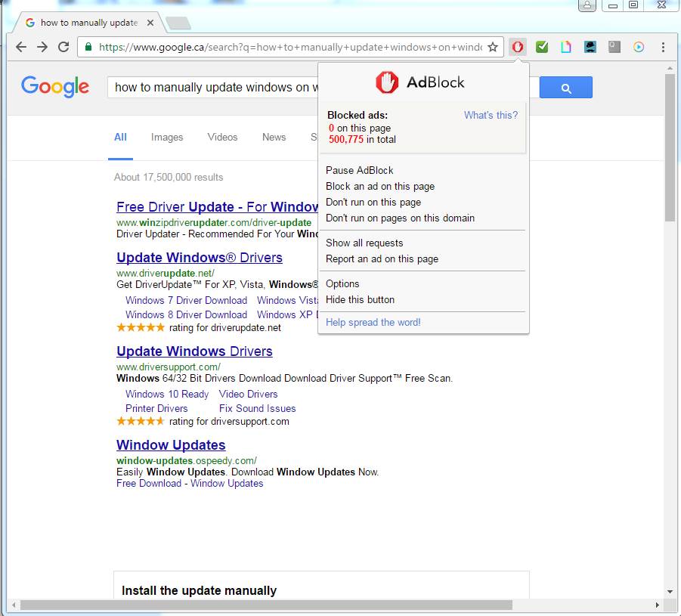Open 'Video Drivers' sublink

pyautogui.click(x=248, y=394)
